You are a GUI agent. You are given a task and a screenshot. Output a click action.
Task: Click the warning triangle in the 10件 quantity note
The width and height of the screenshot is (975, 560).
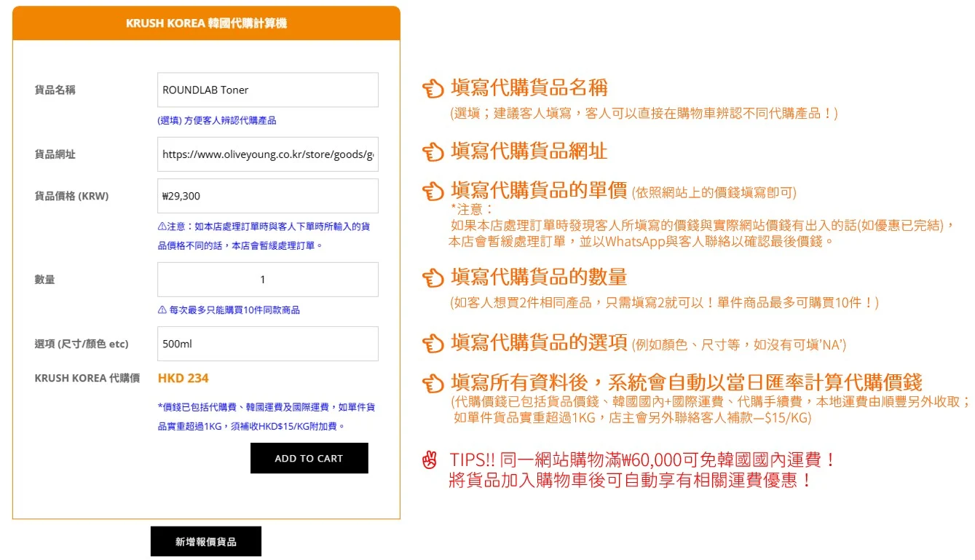(x=162, y=310)
